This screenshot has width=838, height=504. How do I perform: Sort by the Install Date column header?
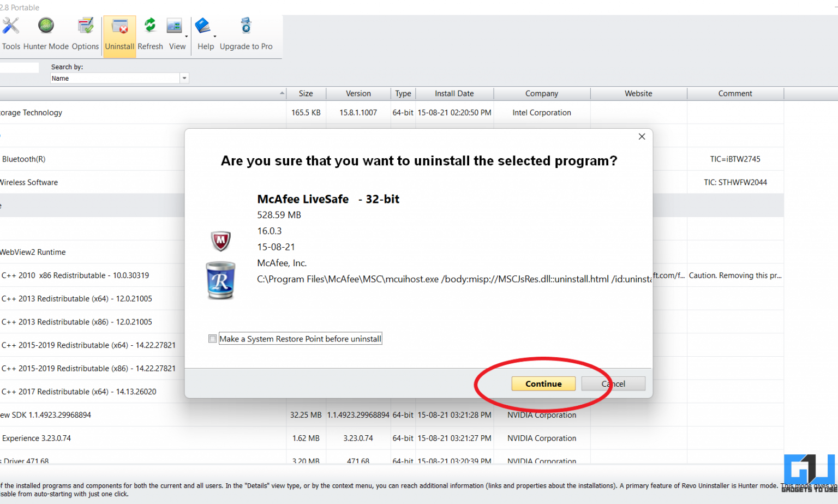(x=454, y=93)
